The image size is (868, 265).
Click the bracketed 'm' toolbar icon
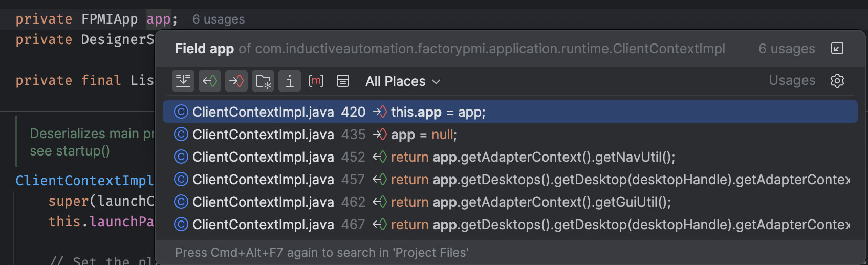[x=316, y=81]
